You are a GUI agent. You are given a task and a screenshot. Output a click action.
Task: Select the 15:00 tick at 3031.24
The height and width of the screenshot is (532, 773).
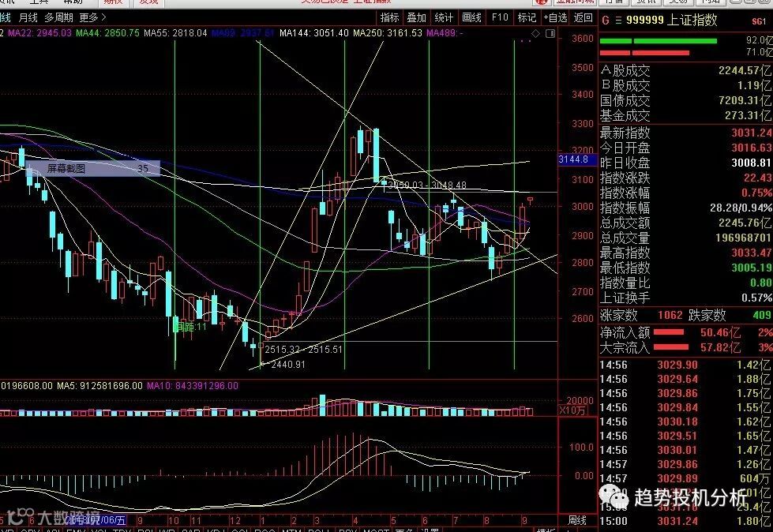(685, 521)
